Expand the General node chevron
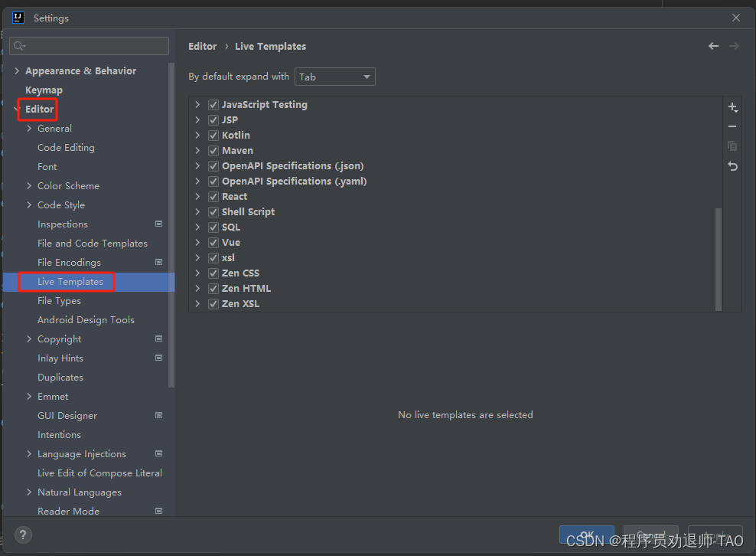 point(29,129)
